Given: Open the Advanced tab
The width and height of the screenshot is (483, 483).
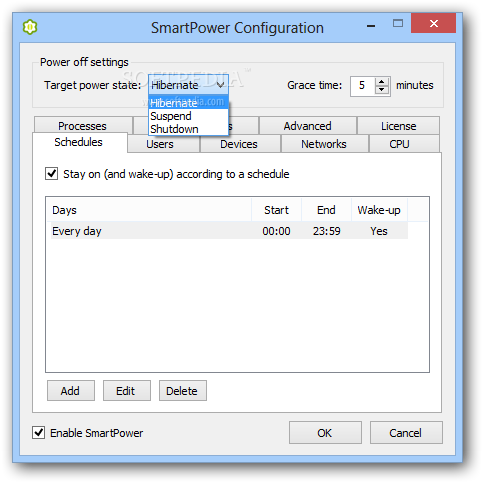Looking at the screenshot, I should tap(307, 126).
